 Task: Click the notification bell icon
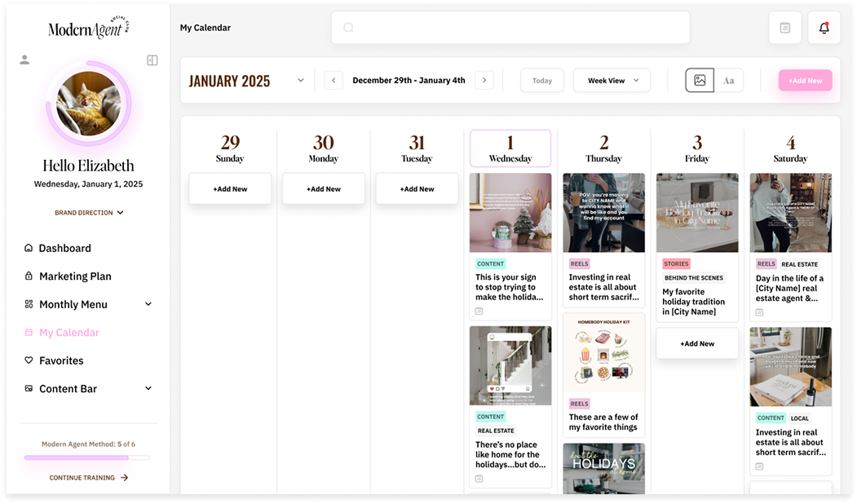point(824,28)
